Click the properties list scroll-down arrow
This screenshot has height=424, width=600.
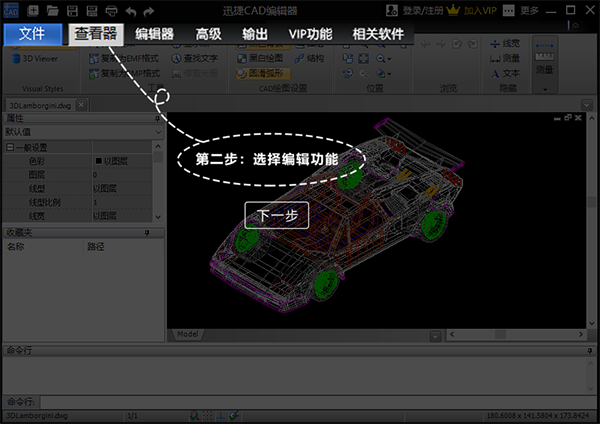tap(158, 217)
